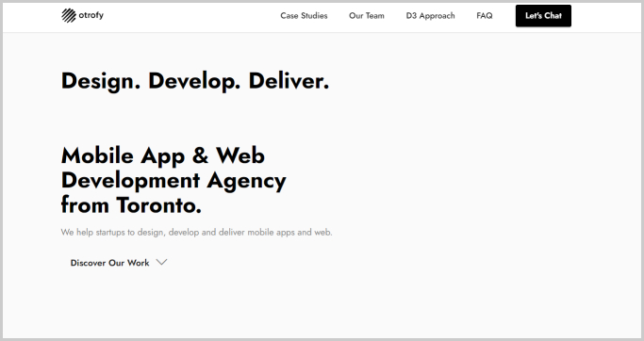The height and width of the screenshot is (341, 644).
Task: Click the from Toronto. heading line
Action: pyautogui.click(x=131, y=205)
